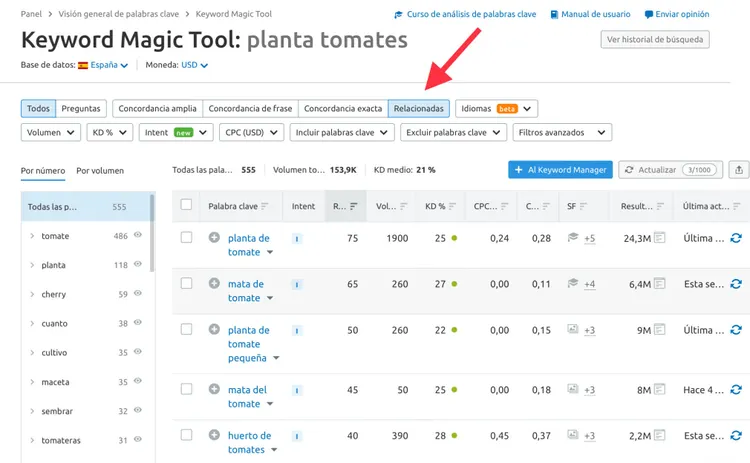The image size is (750, 463).
Task: Open Excluir palabras clave dropdown
Action: pos(453,132)
